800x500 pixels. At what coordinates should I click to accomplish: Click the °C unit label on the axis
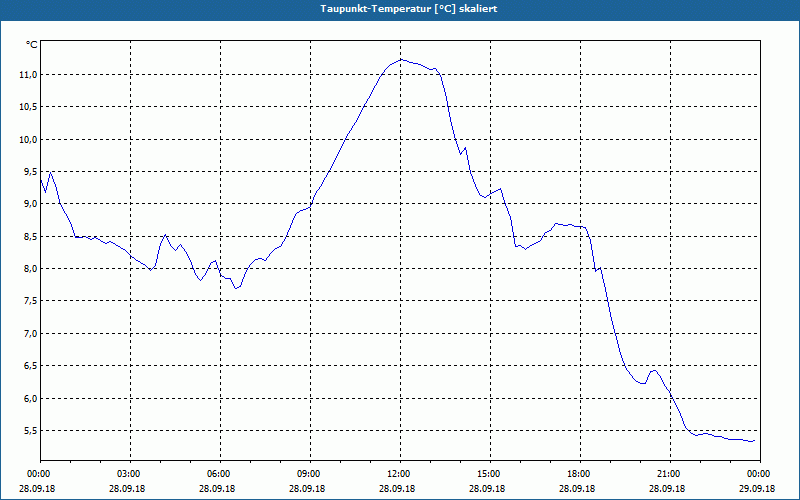[x=31, y=45]
